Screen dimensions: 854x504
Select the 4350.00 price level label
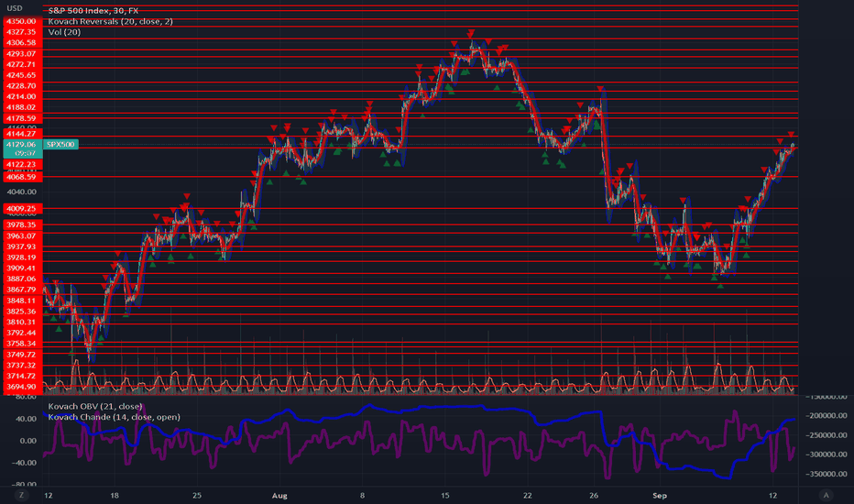(x=22, y=21)
